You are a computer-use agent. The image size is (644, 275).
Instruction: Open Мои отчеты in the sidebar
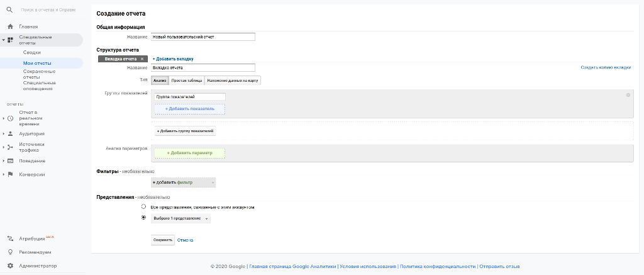pyautogui.click(x=37, y=64)
